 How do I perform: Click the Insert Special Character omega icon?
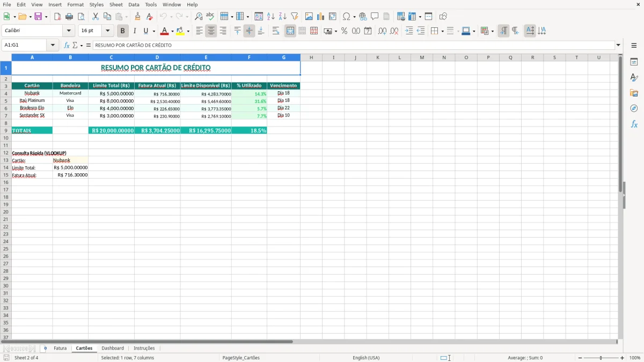[x=347, y=17]
